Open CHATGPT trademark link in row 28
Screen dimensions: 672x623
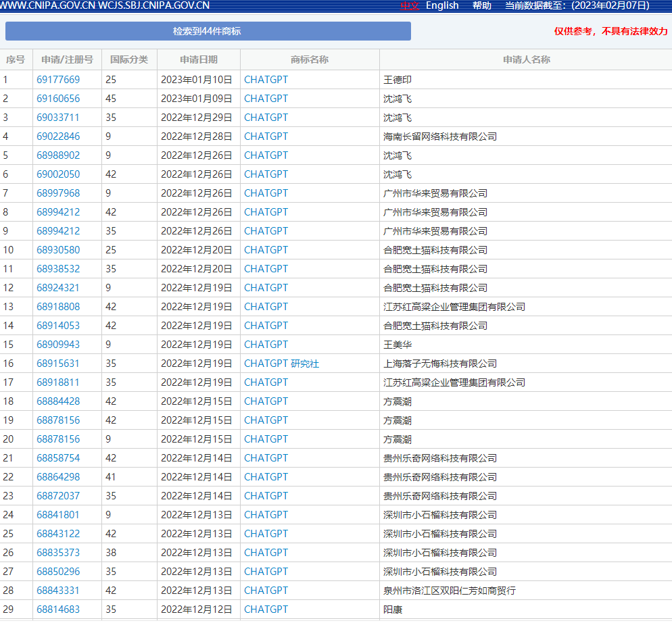tap(266, 591)
